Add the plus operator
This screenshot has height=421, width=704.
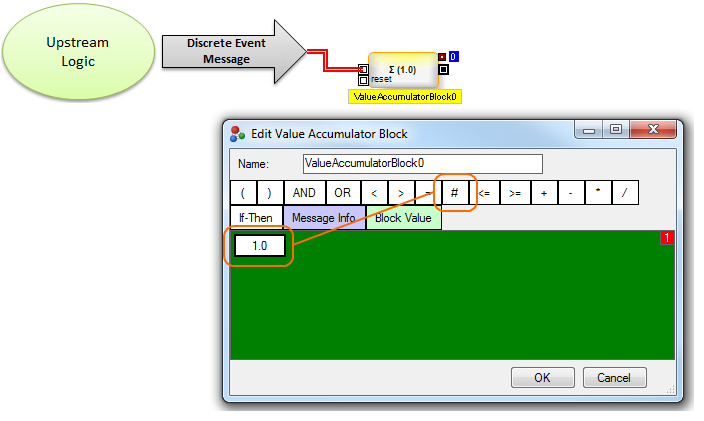[544, 193]
